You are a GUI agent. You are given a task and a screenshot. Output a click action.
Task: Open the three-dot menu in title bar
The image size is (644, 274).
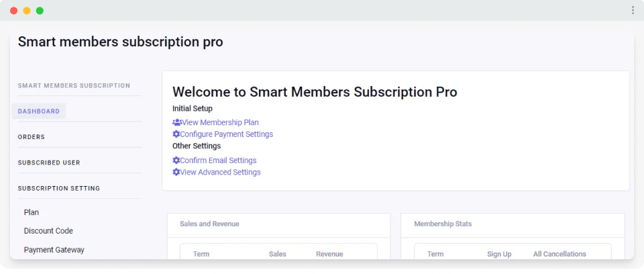[x=633, y=10]
